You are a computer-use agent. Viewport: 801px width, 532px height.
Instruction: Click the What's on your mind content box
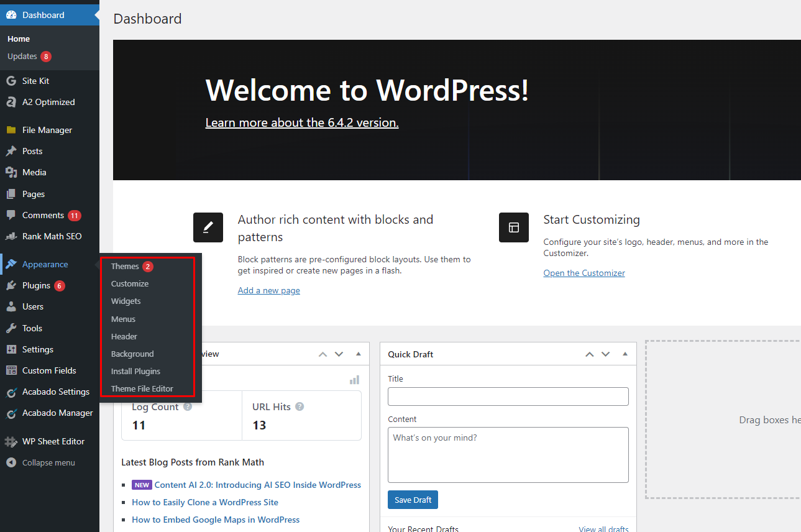tap(508, 455)
